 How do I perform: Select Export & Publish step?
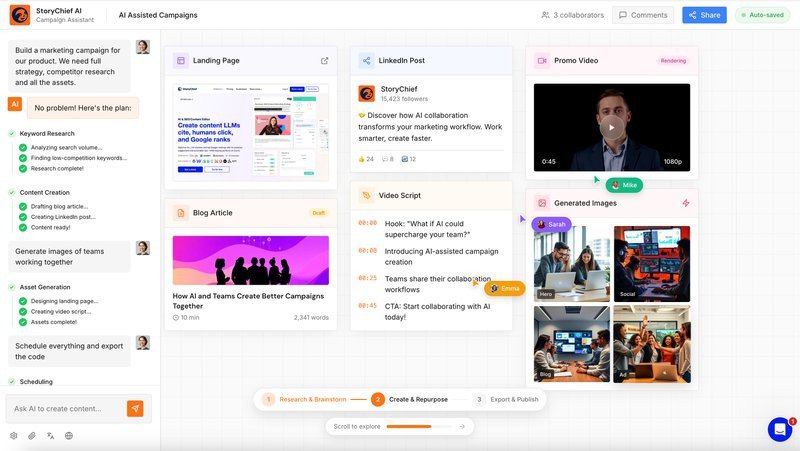pos(506,399)
